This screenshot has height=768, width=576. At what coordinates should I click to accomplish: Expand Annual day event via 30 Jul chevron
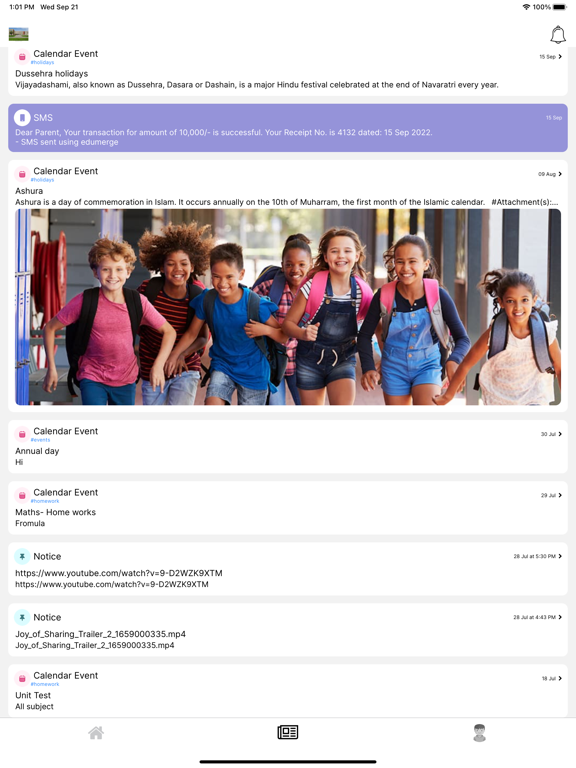[x=560, y=434]
